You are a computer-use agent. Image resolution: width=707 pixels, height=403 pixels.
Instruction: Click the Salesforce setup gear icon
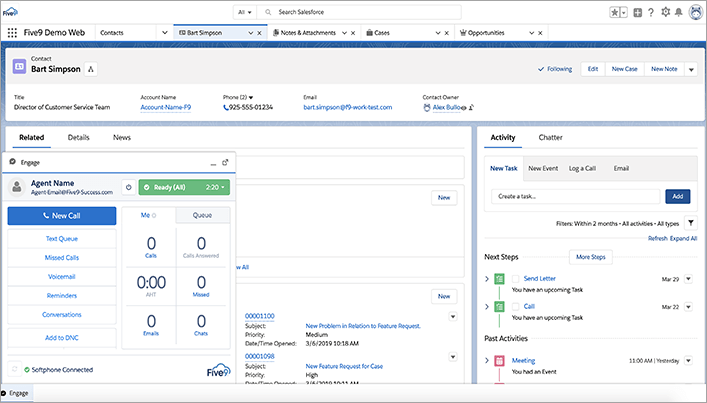pos(665,12)
